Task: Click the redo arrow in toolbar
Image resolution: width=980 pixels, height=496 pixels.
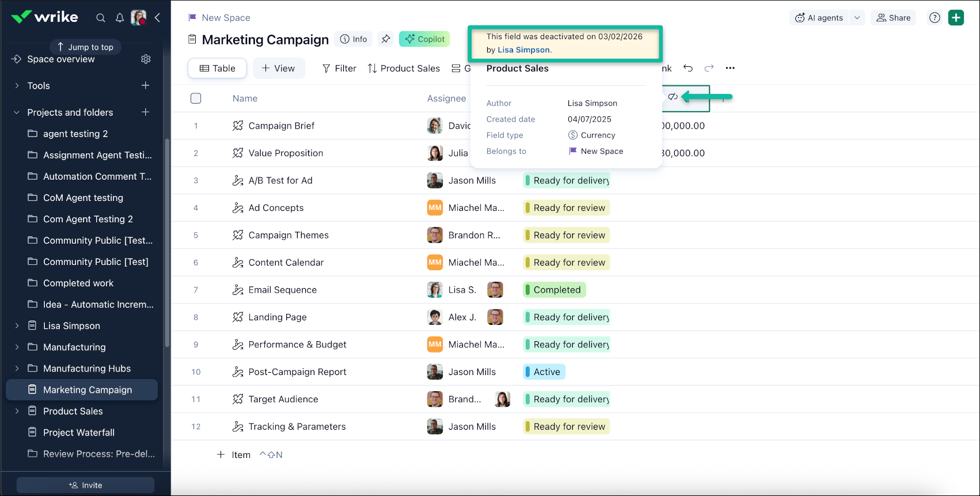Action: (x=709, y=68)
